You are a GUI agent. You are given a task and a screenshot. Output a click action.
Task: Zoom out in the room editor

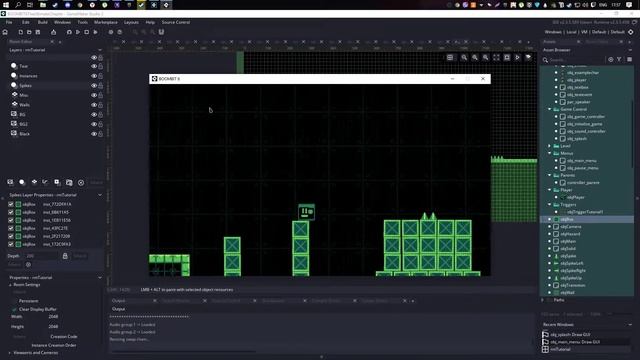[464, 58]
